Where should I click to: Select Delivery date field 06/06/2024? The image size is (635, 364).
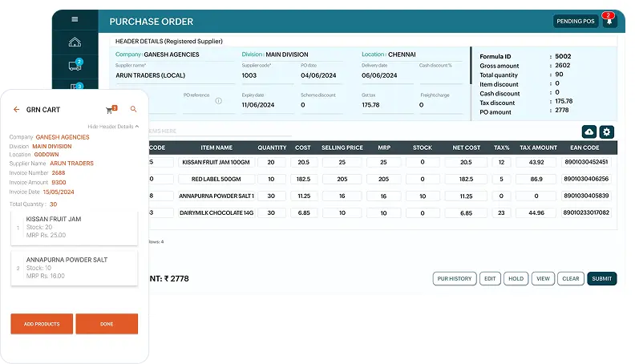pos(387,75)
